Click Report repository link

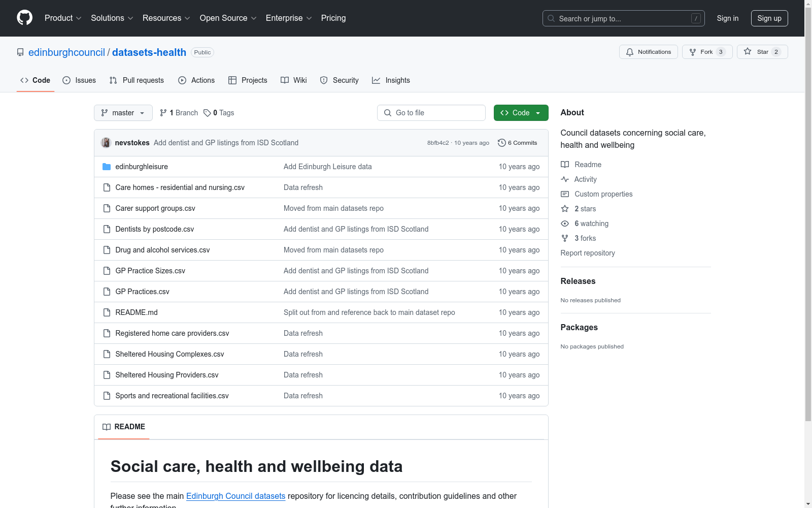(588, 253)
